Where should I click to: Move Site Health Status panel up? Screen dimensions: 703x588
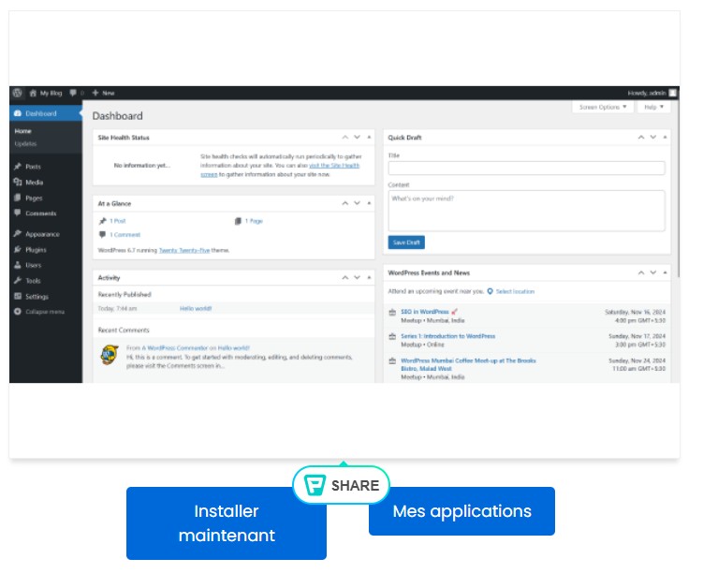(345, 138)
